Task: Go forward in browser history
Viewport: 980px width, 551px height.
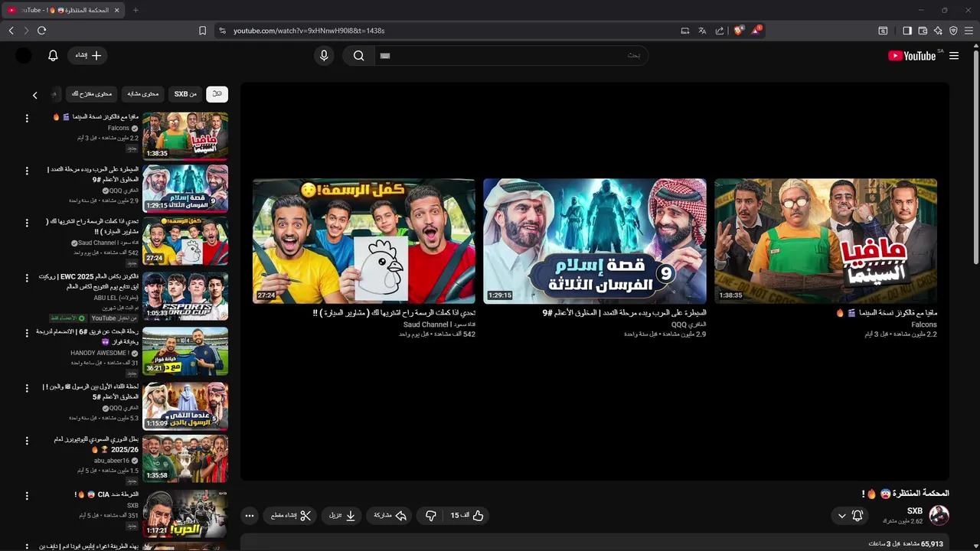Action: [x=26, y=31]
